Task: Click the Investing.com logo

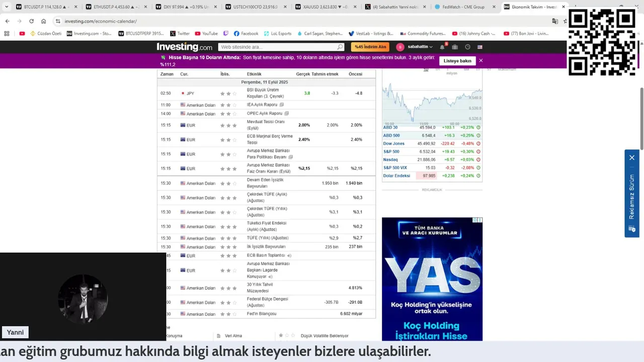Action: pyautogui.click(x=184, y=47)
